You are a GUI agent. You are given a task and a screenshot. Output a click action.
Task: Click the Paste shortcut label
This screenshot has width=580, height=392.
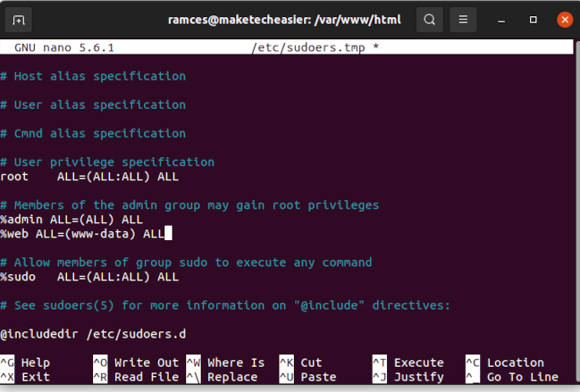[x=318, y=377]
